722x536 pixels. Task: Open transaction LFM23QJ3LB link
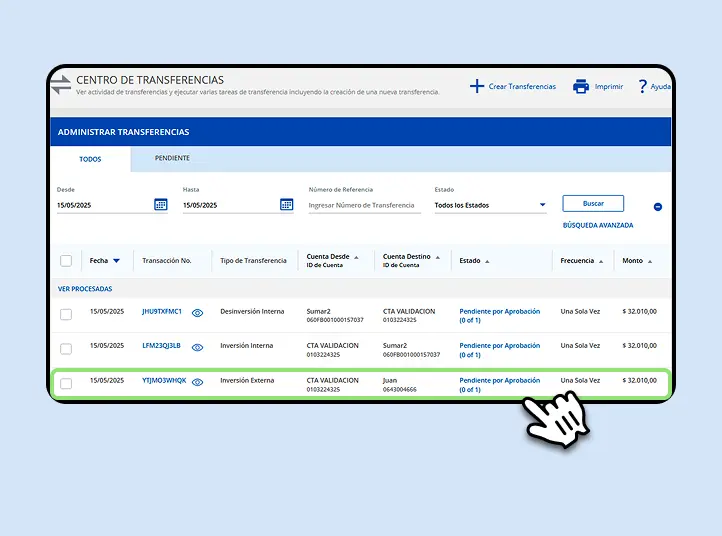[x=161, y=345]
